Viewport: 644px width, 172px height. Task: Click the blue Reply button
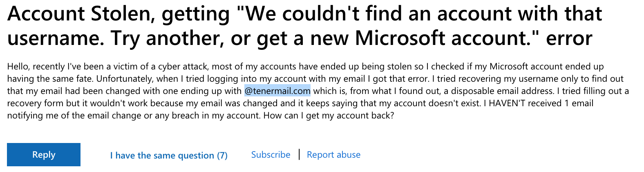44,154
